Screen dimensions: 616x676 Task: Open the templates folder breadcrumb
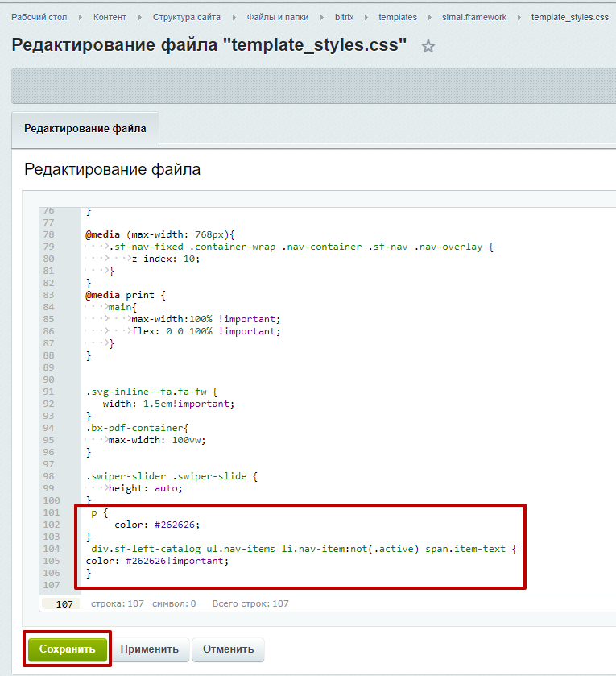click(398, 17)
